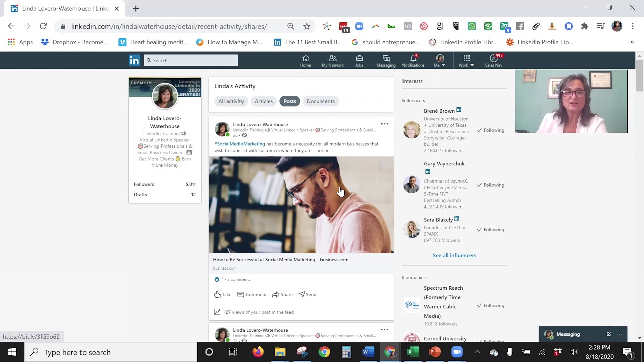
Task: Expand the Me profile menu
Action: click(x=439, y=61)
